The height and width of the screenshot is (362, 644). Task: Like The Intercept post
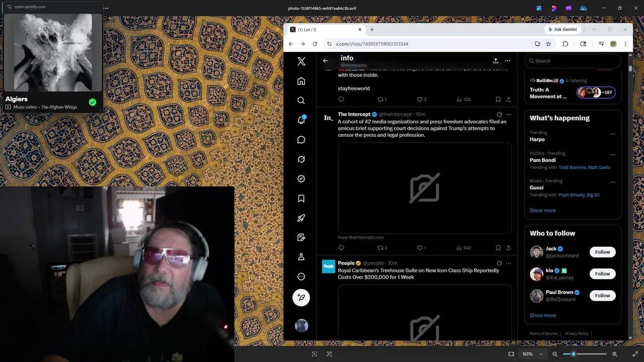coord(422,248)
